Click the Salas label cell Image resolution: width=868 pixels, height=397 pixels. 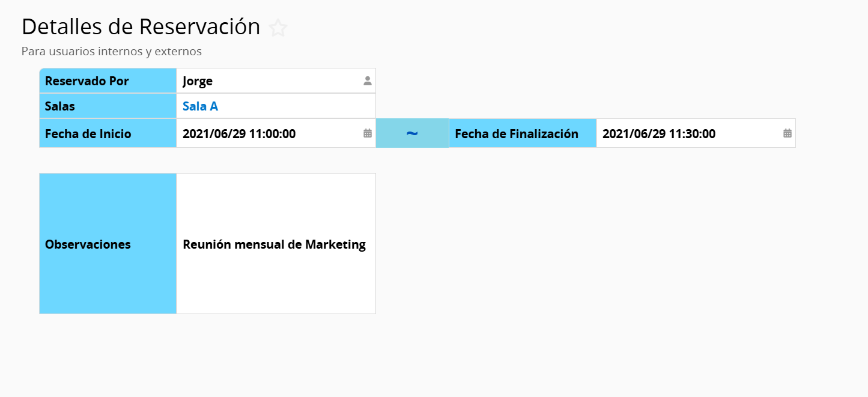(108, 106)
